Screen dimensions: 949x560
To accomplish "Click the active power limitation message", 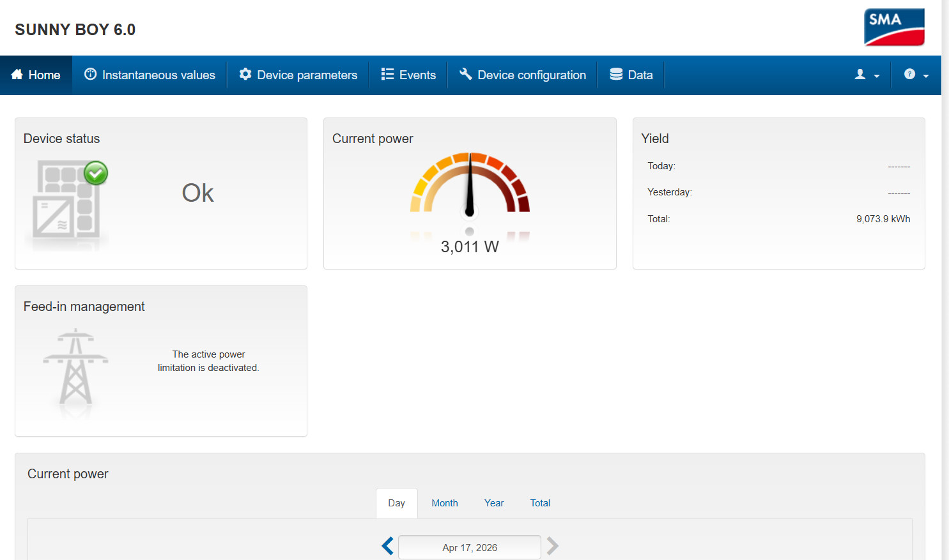I will 208,361.
